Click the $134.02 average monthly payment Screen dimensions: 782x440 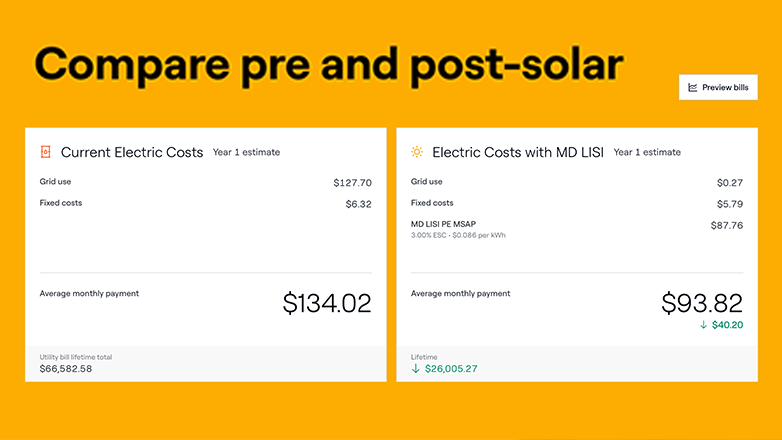point(327,303)
